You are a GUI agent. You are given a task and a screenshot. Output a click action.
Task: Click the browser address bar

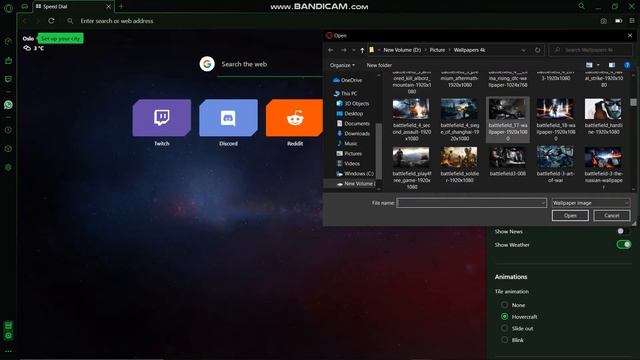(327, 21)
